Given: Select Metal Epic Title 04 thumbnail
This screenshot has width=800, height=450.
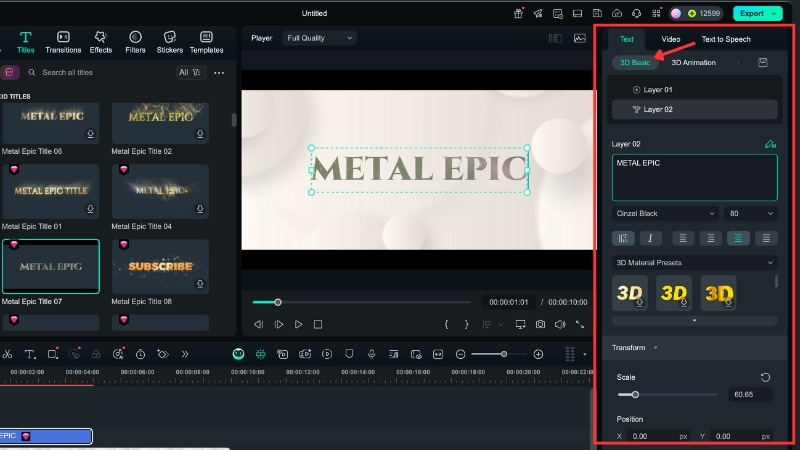Looking at the screenshot, I should click(x=160, y=191).
